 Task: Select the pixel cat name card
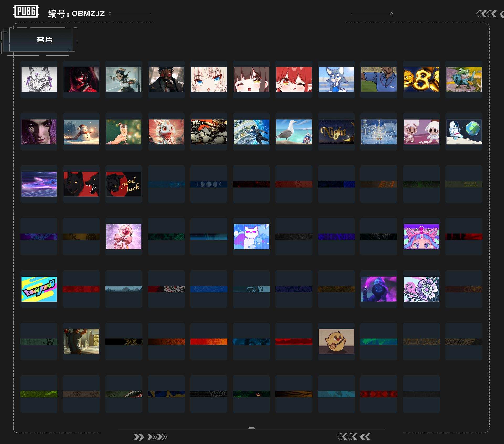[x=251, y=237]
